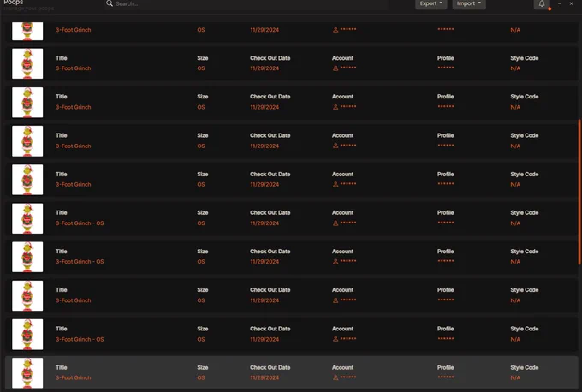Click the highlighted row's 3-Foot Grinch title

(x=73, y=377)
